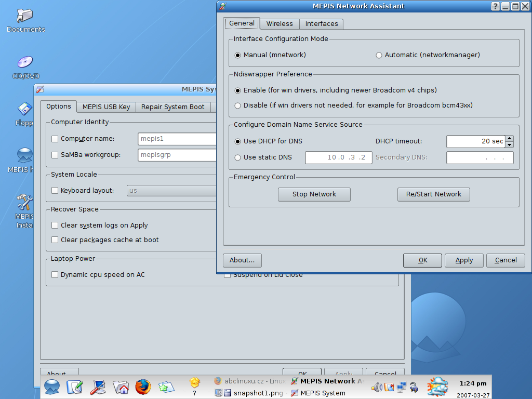The image size is (532, 399).
Task: Switch to MEPIS Network Assistant taskbar entry
Action: pyautogui.click(x=327, y=381)
